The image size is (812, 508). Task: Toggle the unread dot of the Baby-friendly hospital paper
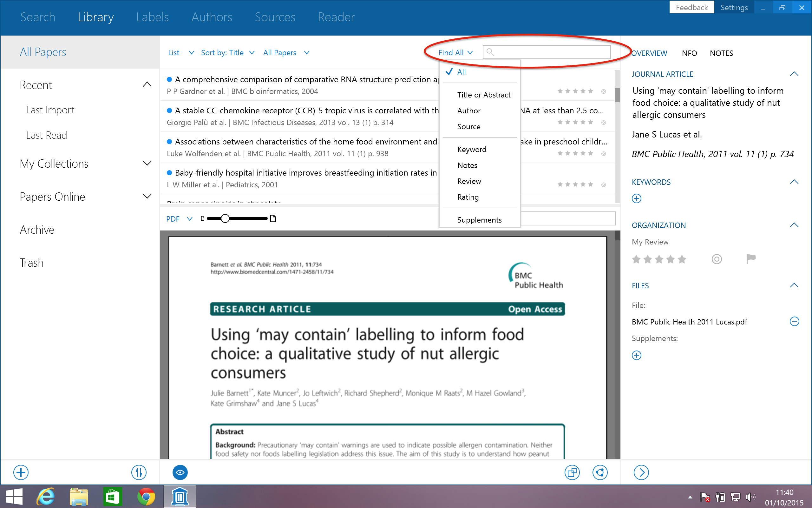pos(169,173)
